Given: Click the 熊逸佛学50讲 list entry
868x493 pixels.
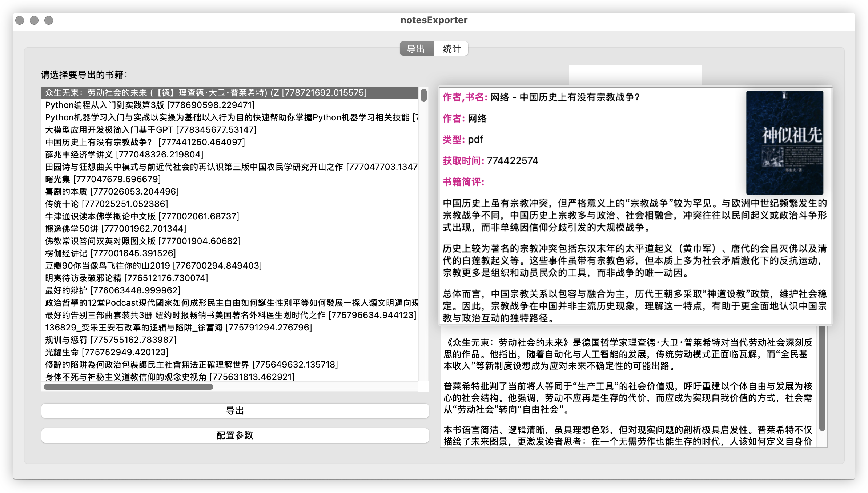Looking at the screenshot, I should pyautogui.click(x=115, y=229).
